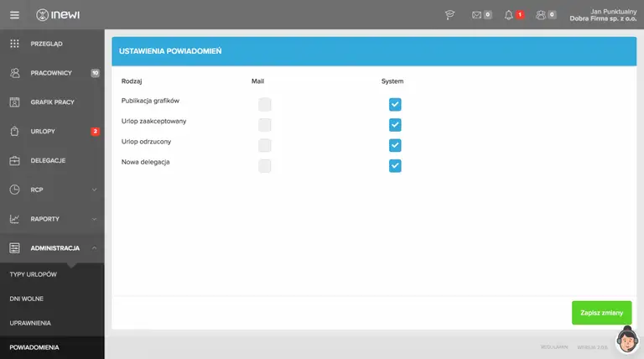
Task: Expand the Raporty submenu
Action: pos(95,219)
